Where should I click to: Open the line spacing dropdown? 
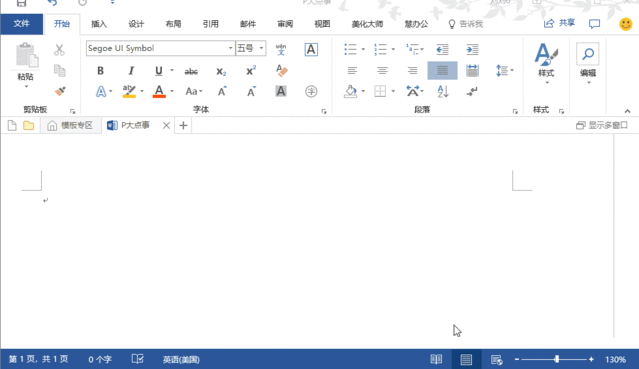click(505, 71)
